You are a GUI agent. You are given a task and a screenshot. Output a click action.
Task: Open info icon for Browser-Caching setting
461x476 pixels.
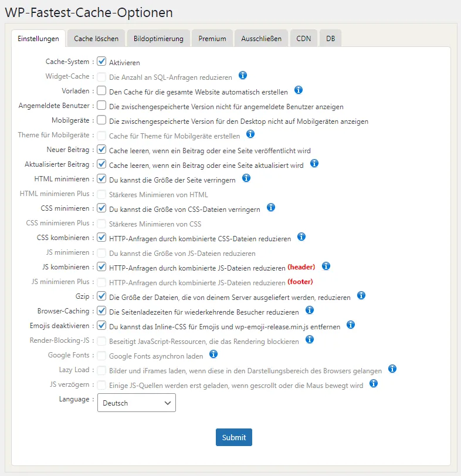coord(309,310)
